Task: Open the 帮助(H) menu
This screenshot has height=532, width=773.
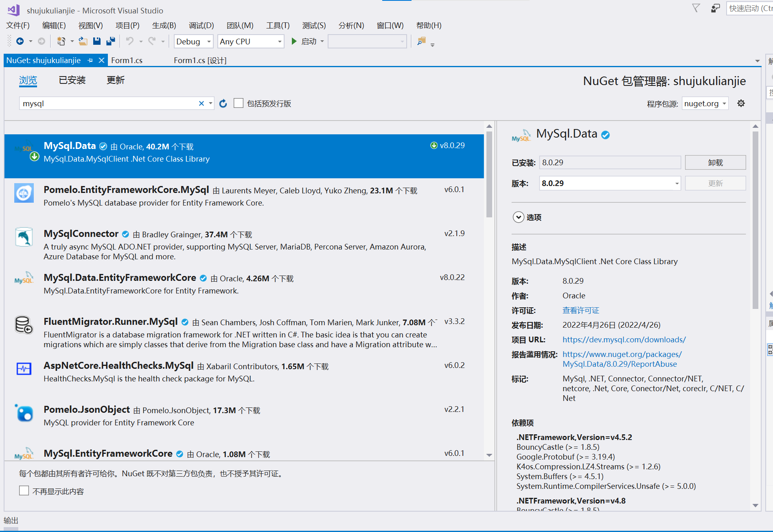Action: click(x=429, y=25)
